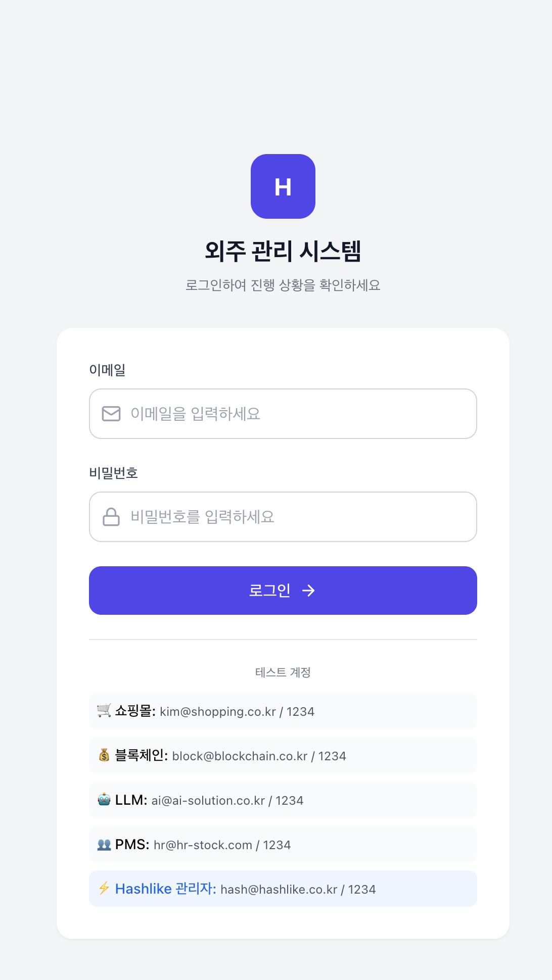Click the shopping cart icon for 쇼핑몰 account
Screen dimensions: 552x980
coord(104,710)
